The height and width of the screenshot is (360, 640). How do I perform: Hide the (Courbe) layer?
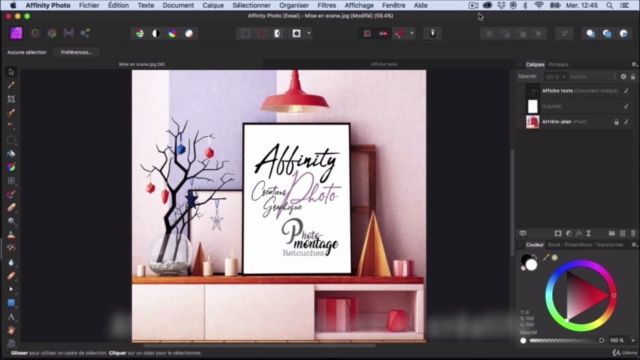pos(626,106)
